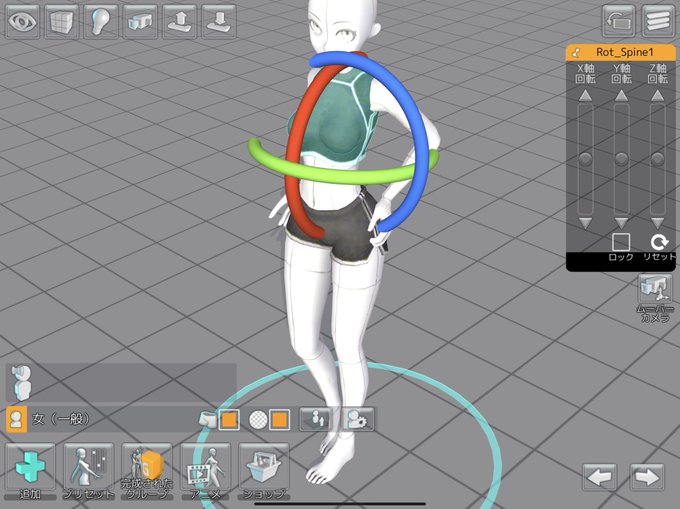Click the X軸回転 slider knob
Image resolution: width=680 pixels, height=509 pixels.
point(585,159)
